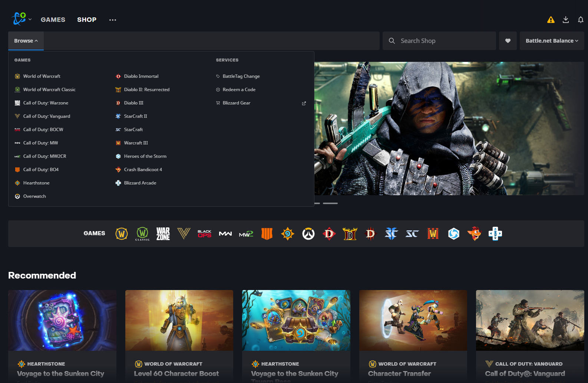Click Heroes of the Storm icon in games bar
The width and height of the screenshot is (588, 383).
454,234
